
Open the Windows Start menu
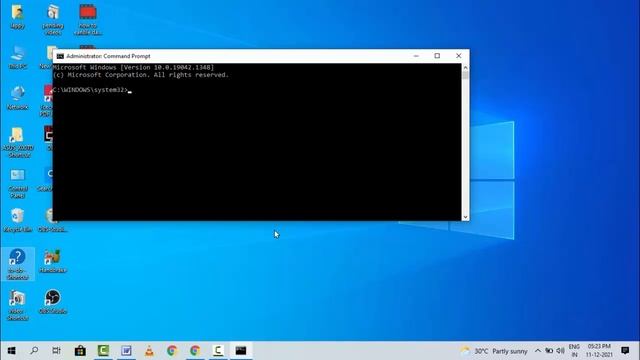[11, 351]
